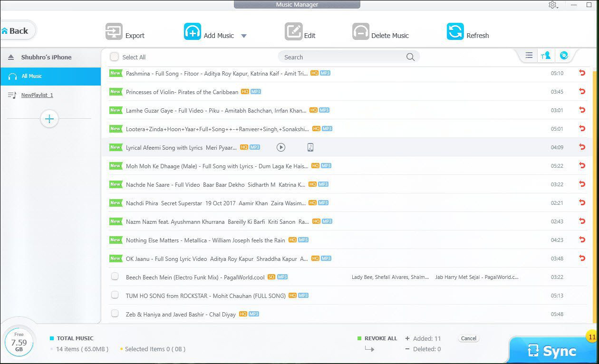The height and width of the screenshot is (364, 599).
Task: Select the Moh Moh Ke Dhaage title
Action: 217,166
